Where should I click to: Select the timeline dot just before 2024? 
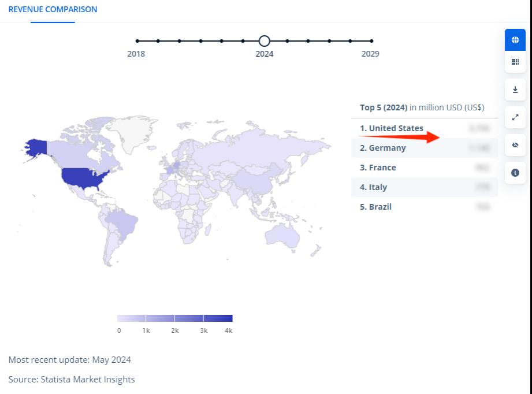[x=243, y=41]
